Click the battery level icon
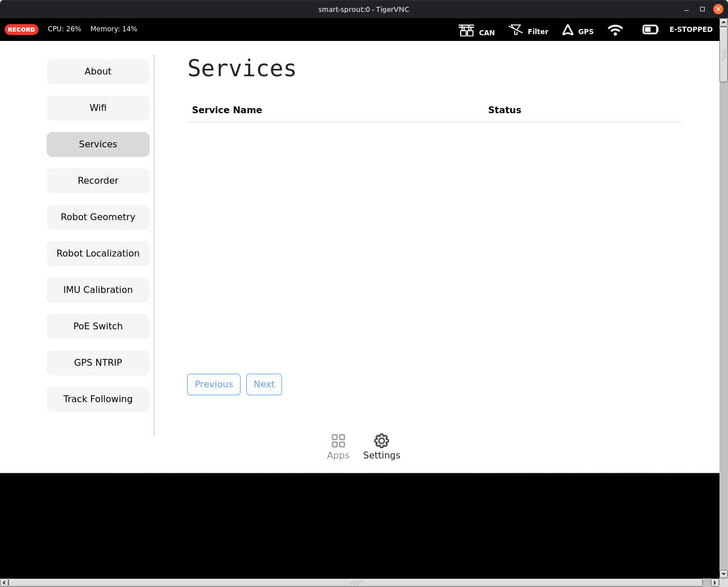The height and width of the screenshot is (587, 728). (x=650, y=30)
